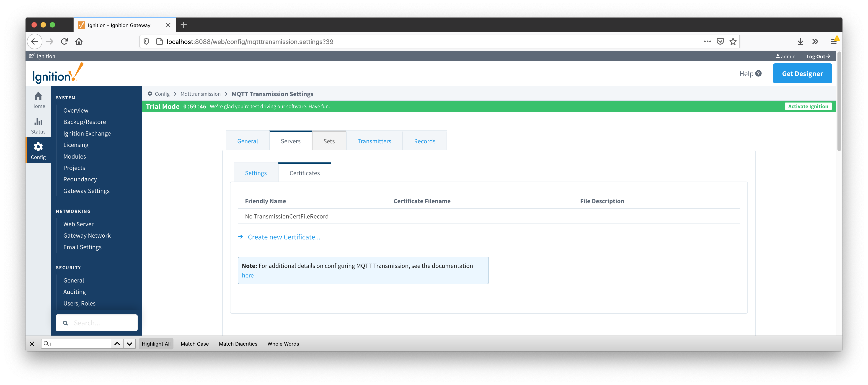The width and height of the screenshot is (868, 385).
Task: Click the find-in-page text field
Action: [x=76, y=344]
